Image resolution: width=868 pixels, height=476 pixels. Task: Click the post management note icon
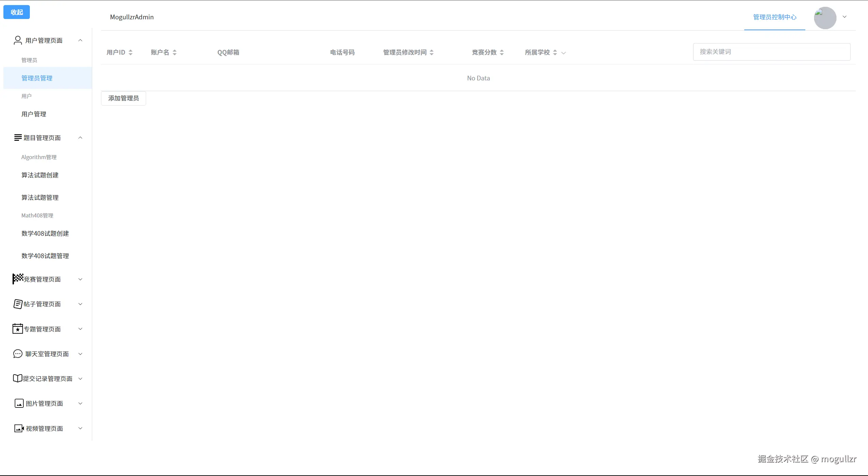click(18, 304)
